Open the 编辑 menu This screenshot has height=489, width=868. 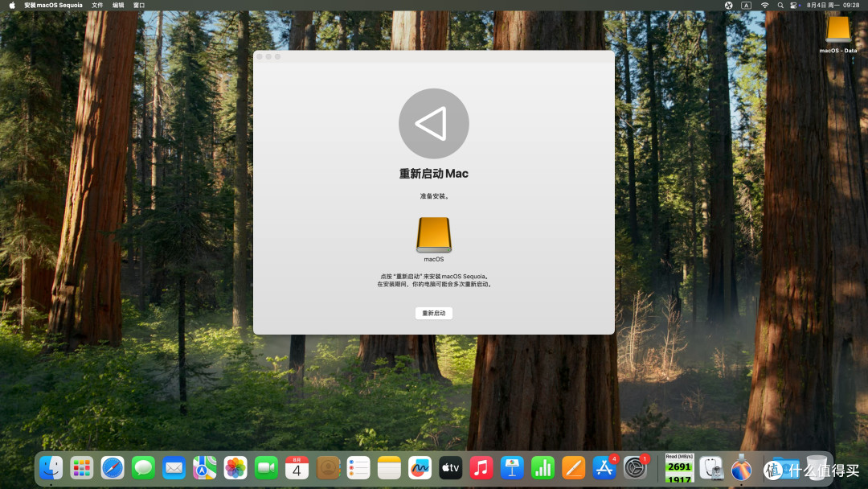coord(118,5)
